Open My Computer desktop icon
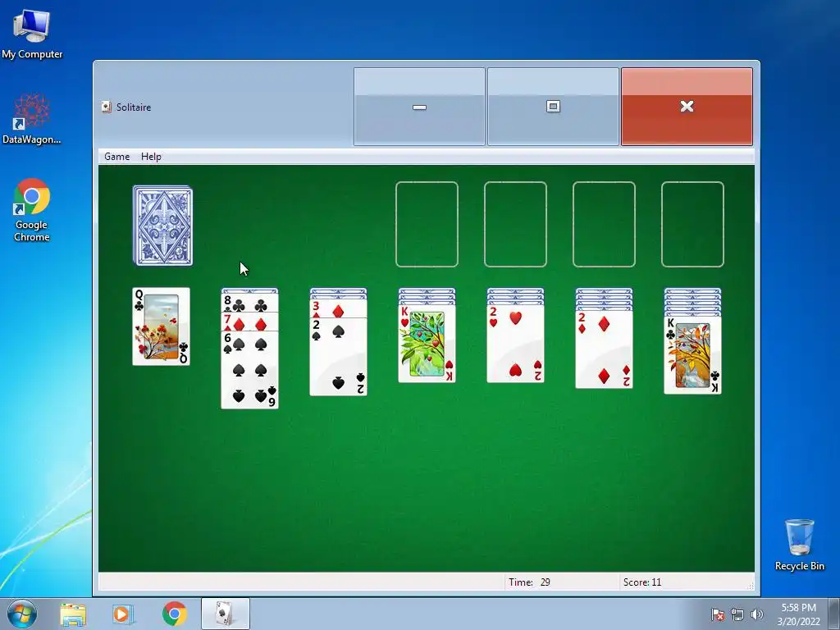840x630 pixels. point(32,34)
